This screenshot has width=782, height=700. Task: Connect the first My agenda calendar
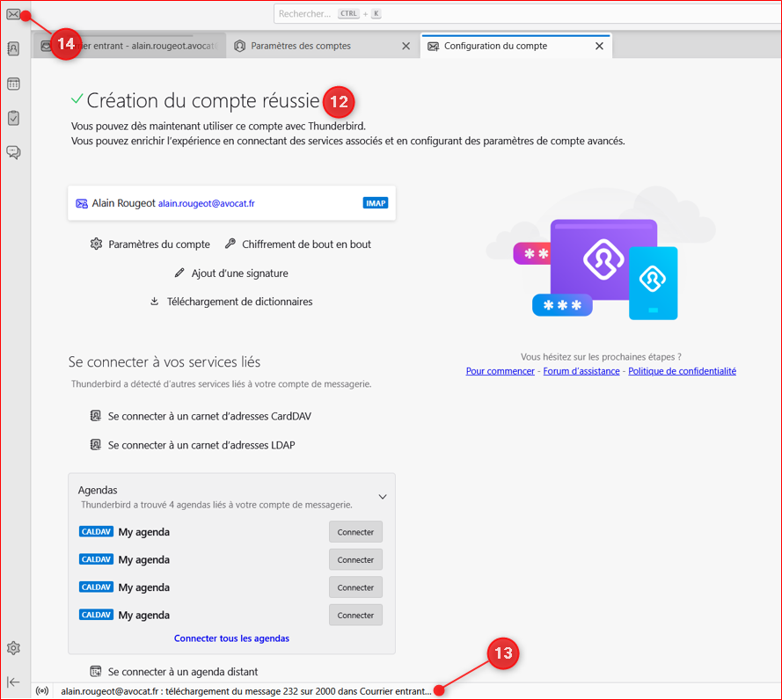(355, 532)
